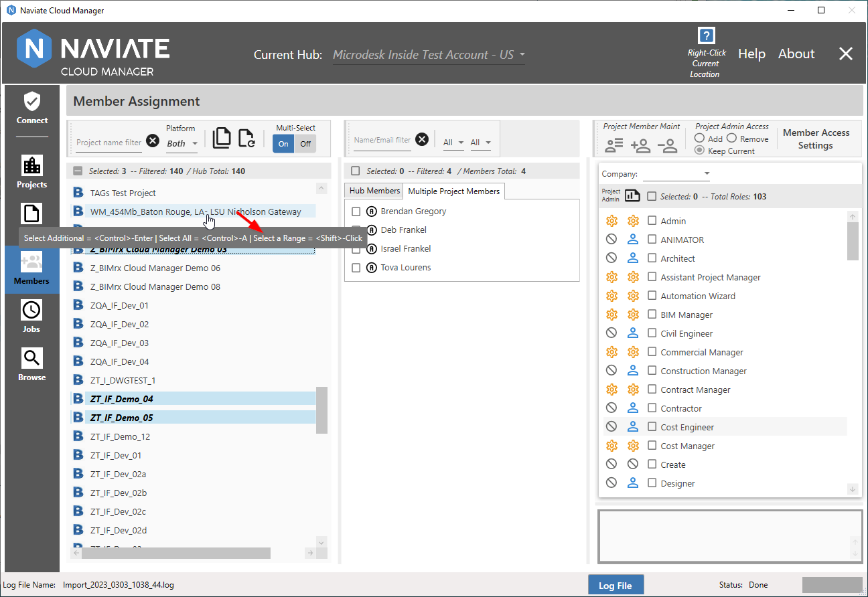Image resolution: width=868 pixels, height=597 pixels.
Task: Click the roles list vertical scrollbar thumb
Action: click(x=853, y=241)
